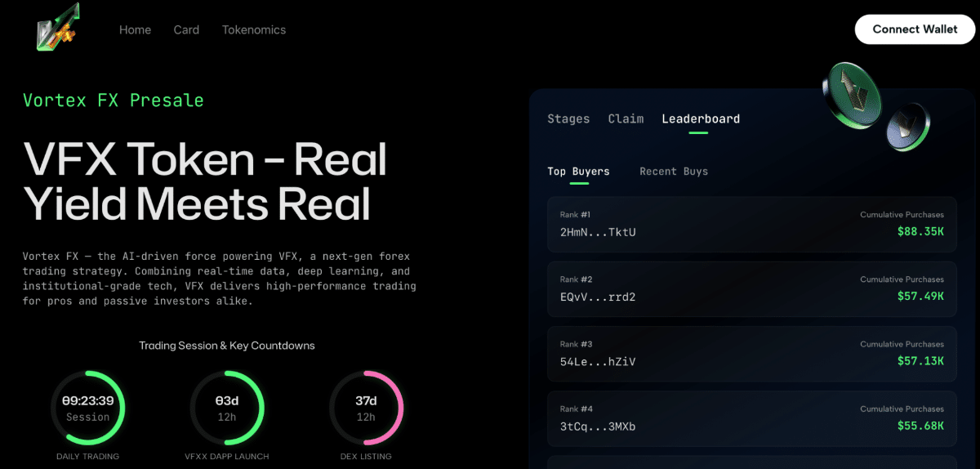Click the Vortex FX logo icon
The width and height of the screenshot is (980, 469).
(x=56, y=28)
